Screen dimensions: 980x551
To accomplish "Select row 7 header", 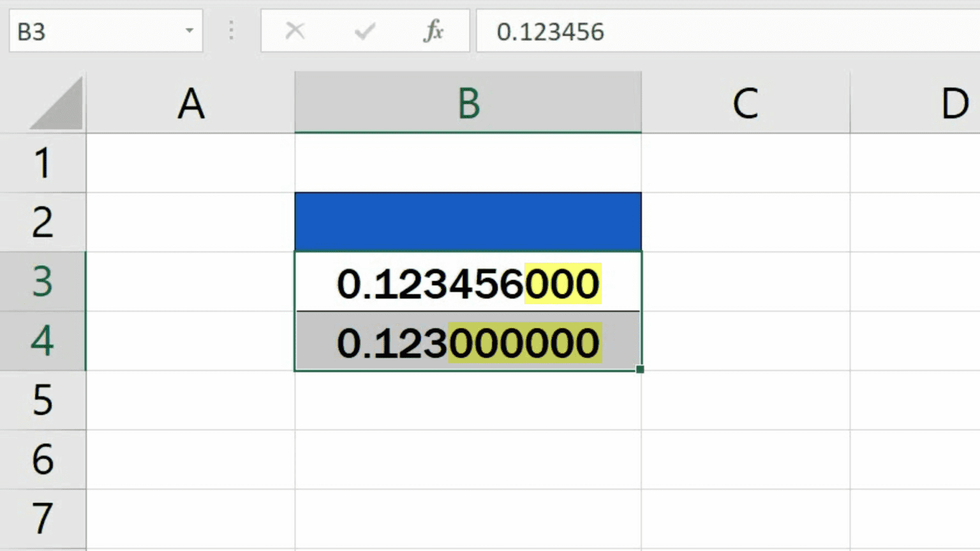I will pyautogui.click(x=42, y=518).
